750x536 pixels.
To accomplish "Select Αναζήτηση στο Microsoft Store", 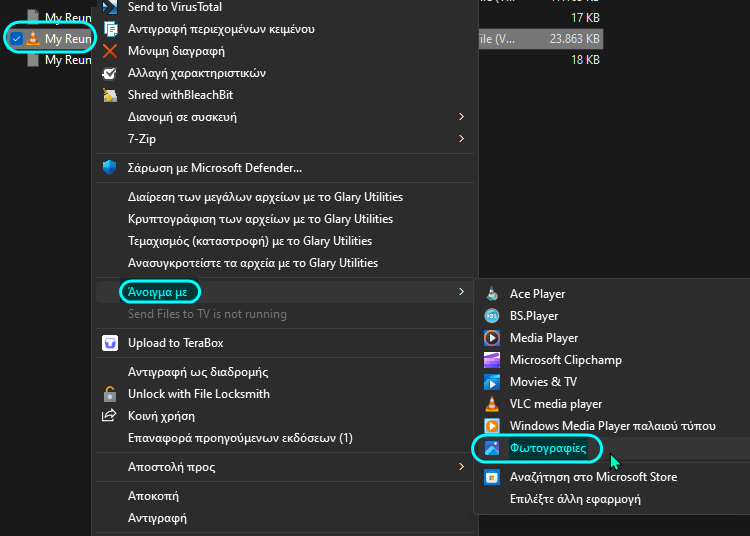I will coord(614,477).
